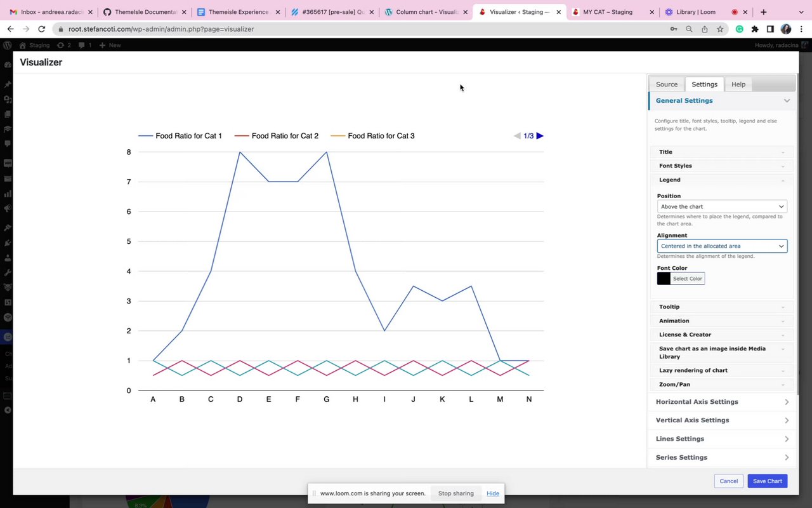The width and height of the screenshot is (812, 508).
Task: Click the updates icon in admin bar
Action: pos(63,45)
